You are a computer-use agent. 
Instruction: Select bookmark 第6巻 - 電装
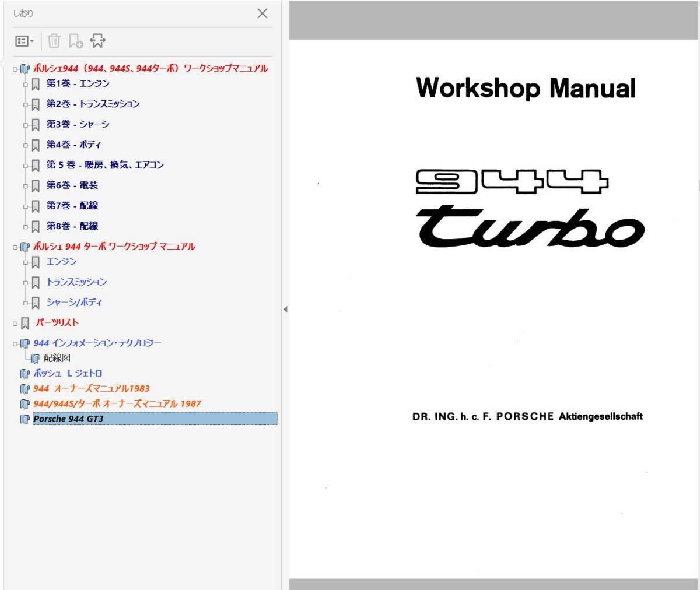[72, 185]
